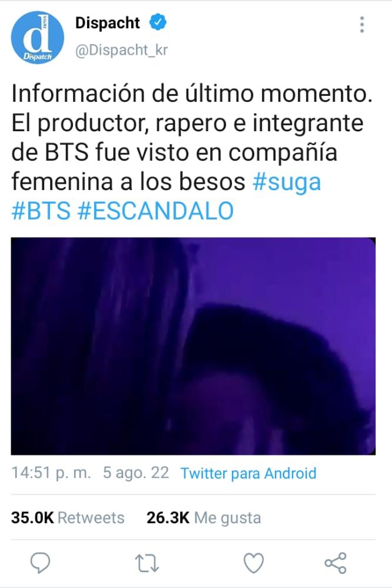This screenshot has height=588, width=392.
Task: Tap the retweet arrows icon
Action: 147,563
